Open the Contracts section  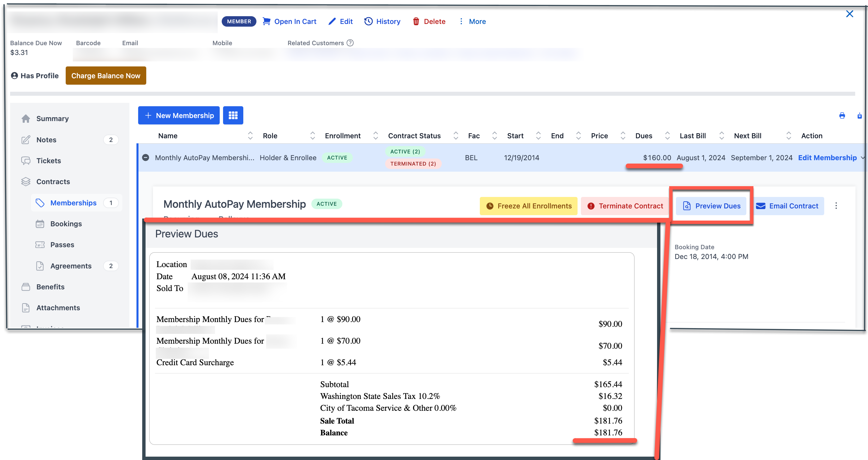(x=53, y=181)
